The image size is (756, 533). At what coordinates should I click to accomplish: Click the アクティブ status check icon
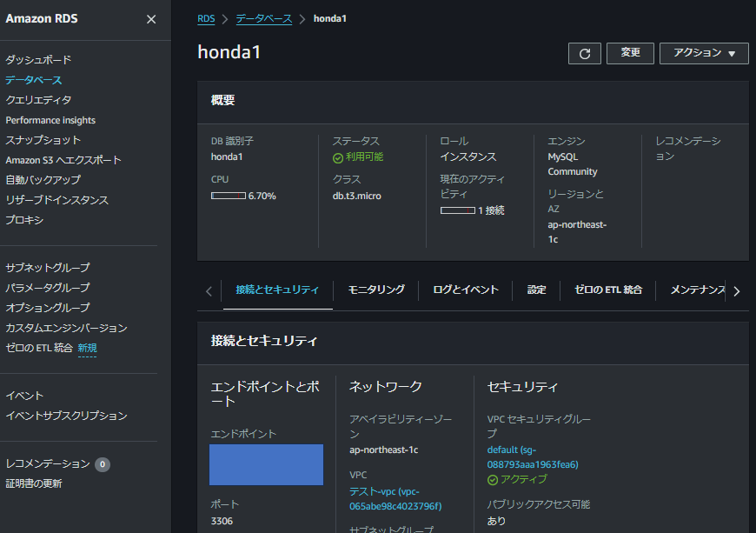[x=492, y=480]
